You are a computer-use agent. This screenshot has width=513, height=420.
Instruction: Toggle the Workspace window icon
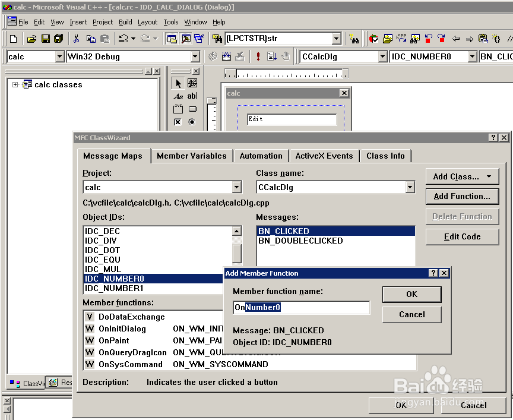[x=172, y=39]
